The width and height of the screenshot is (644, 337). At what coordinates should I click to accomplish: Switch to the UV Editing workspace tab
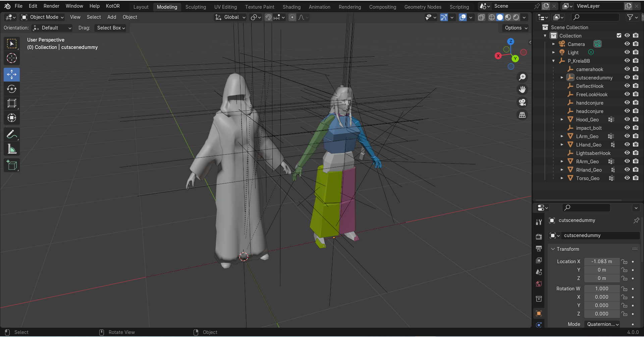[225, 7]
